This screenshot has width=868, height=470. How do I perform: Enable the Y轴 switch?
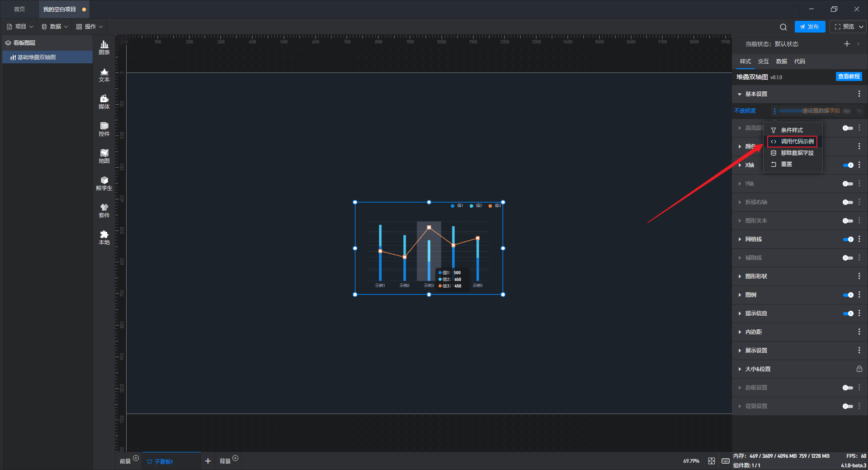848,184
